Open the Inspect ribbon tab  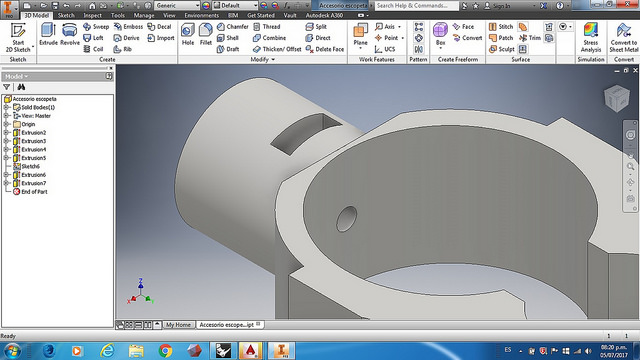click(92, 16)
